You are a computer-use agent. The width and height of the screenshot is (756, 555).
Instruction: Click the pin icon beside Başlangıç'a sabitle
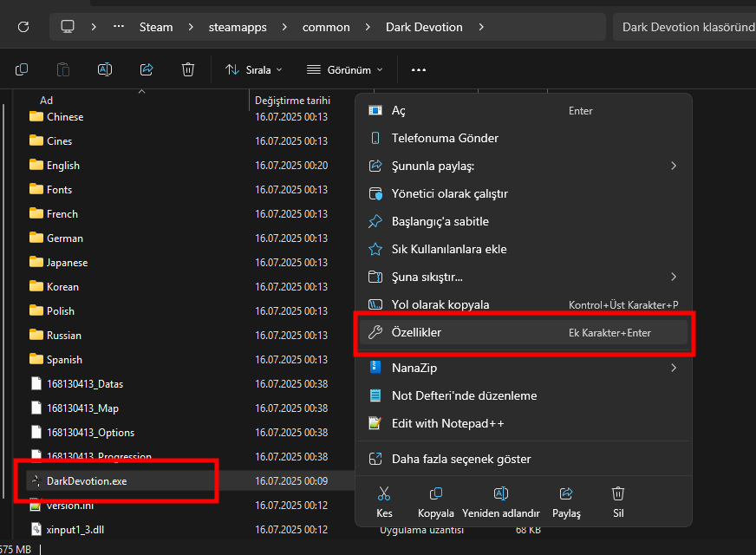(x=375, y=221)
